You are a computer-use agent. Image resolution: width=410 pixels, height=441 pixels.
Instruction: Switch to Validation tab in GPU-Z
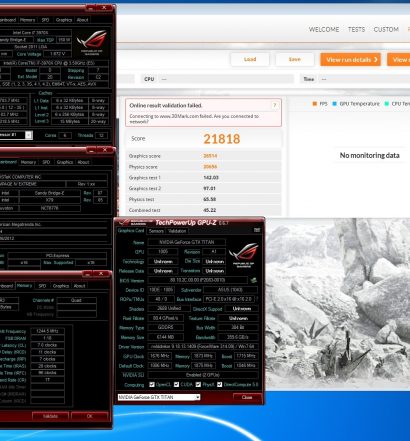tap(177, 231)
